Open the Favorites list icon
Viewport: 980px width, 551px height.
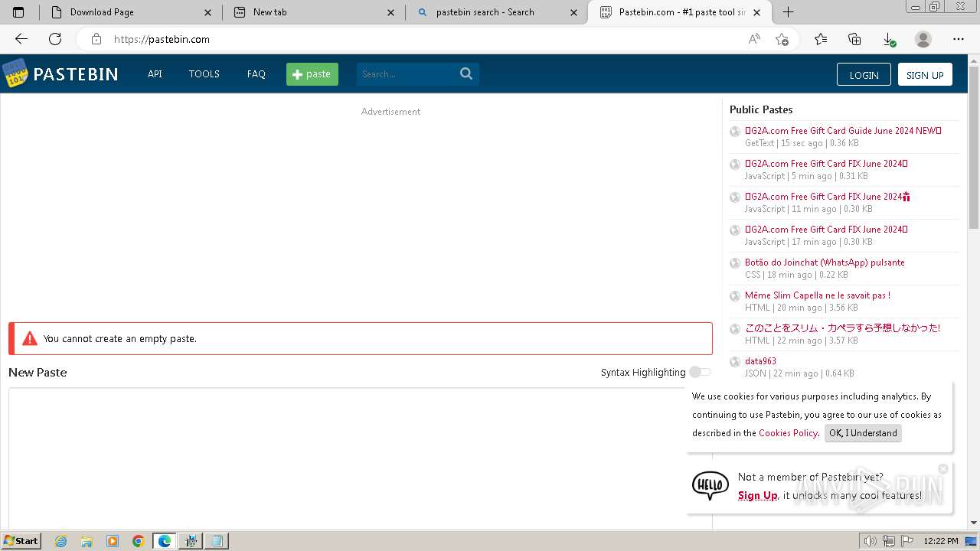[821, 39]
